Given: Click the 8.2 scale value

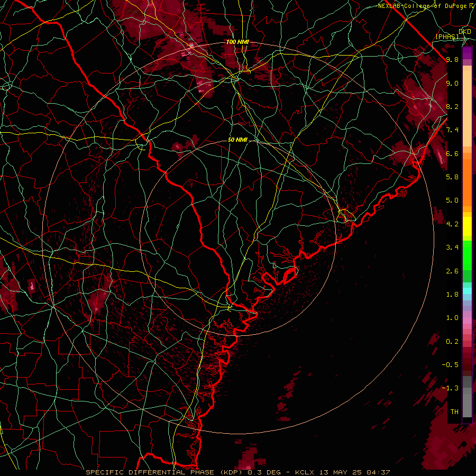Looking at the screenshot, I should point(452,106).
